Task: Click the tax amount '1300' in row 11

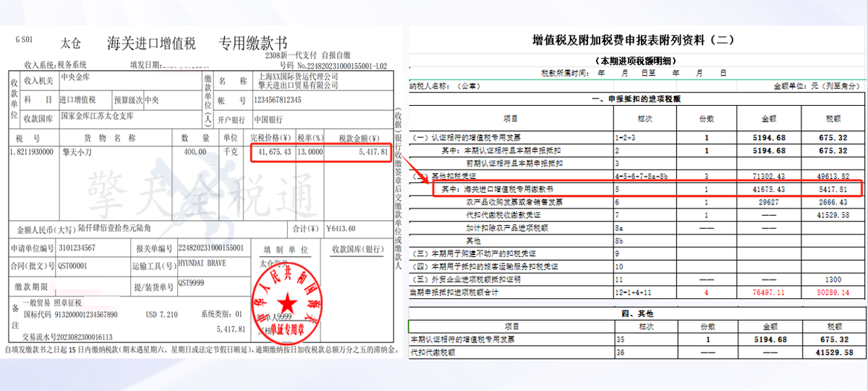Action: click(x=832, y=279)
